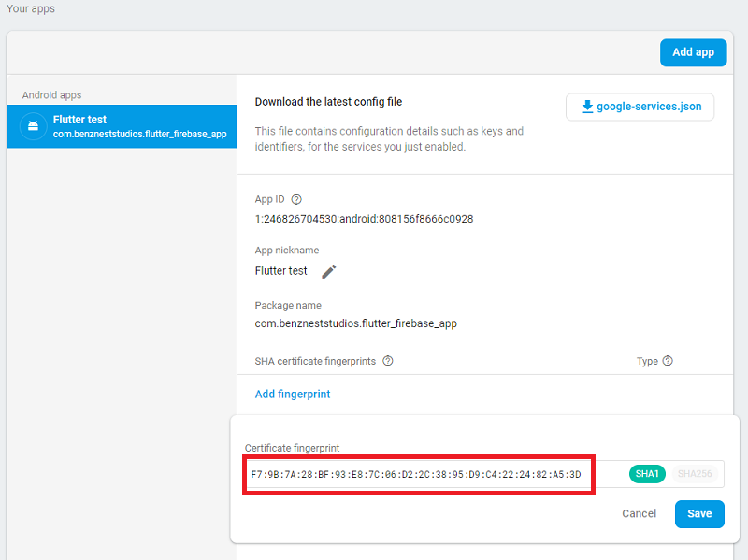The width and height of the screenshot is (748, 560).
Task: Save the certificate fingerprint
Action: click(699, 514)
